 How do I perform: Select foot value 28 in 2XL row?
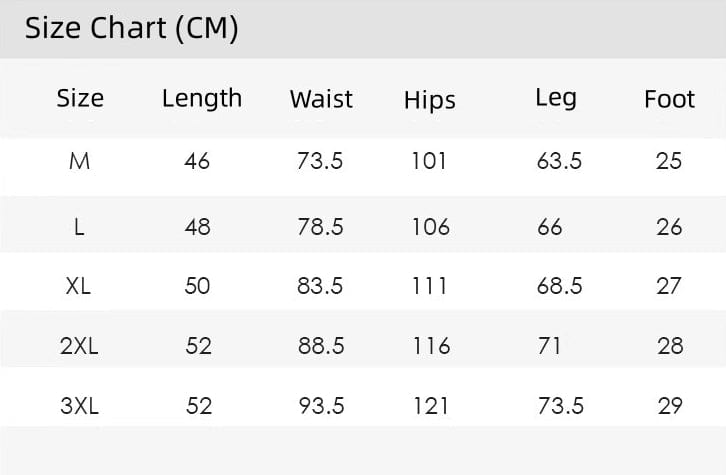[x=670, y=346]
